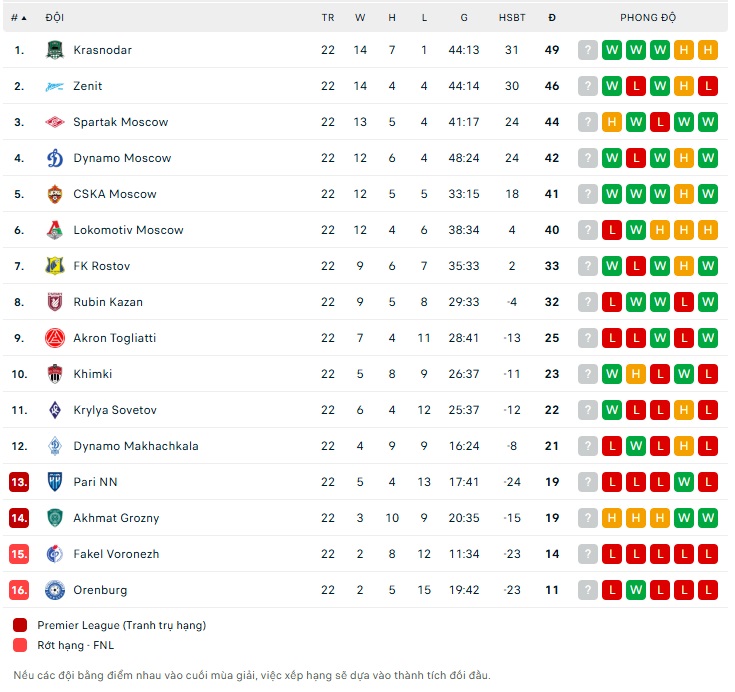Screen dimensions: 735x692
Task: Click the PHONG ĐỘ form column header
Action: pyautogui.click(x=648, y=18)
